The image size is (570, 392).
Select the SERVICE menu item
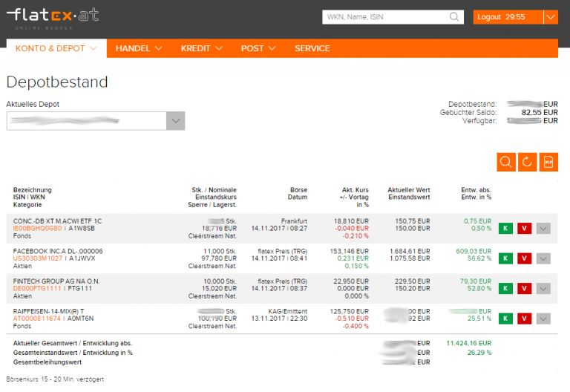[x=312, y=48]
